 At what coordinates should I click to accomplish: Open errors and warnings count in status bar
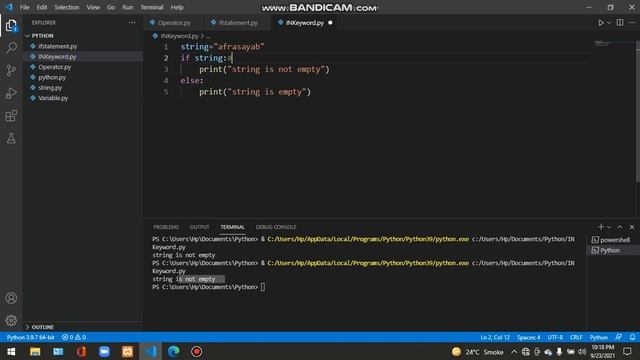click(74, 337)
